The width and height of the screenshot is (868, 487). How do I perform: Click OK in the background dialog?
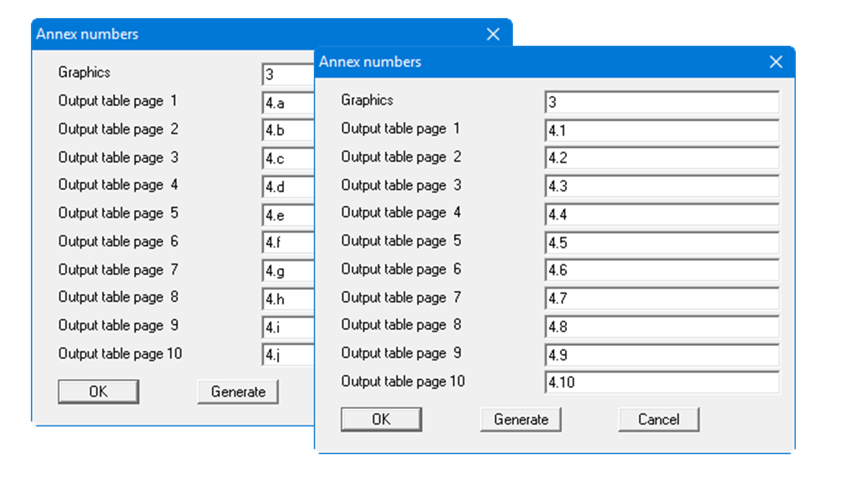coord(98,392)
